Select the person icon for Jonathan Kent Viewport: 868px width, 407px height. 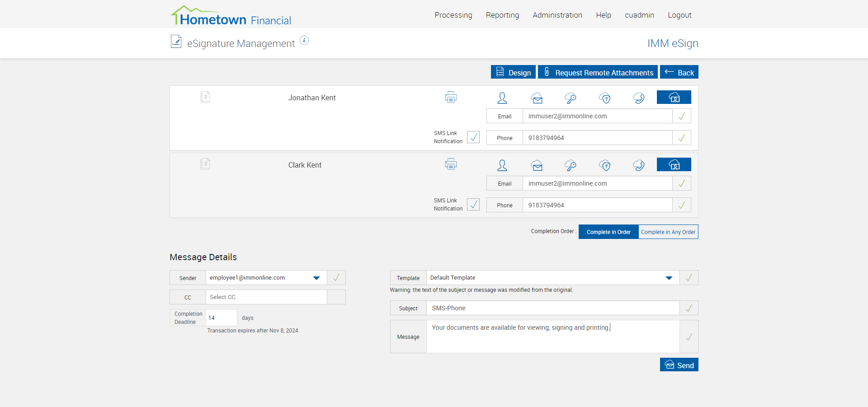coord(502,98)
